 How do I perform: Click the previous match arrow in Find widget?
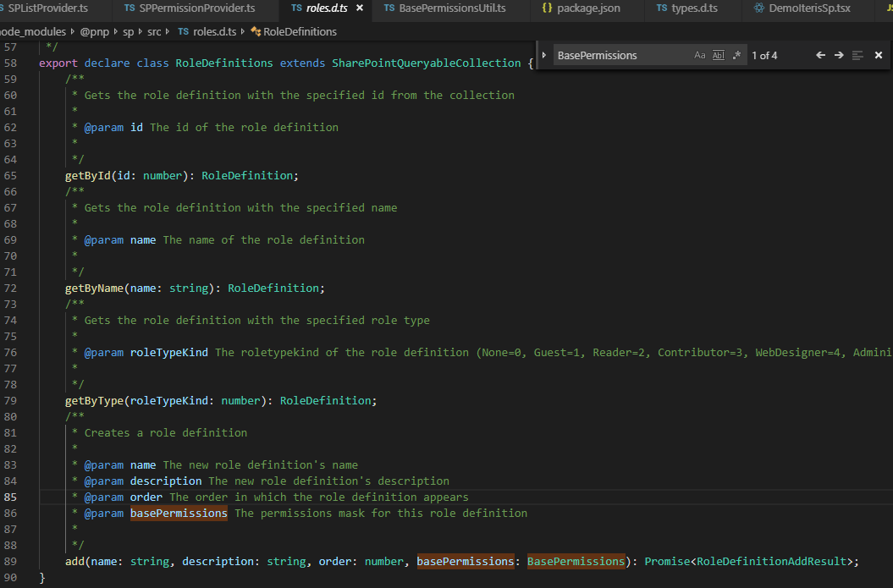tap(819, 55)
